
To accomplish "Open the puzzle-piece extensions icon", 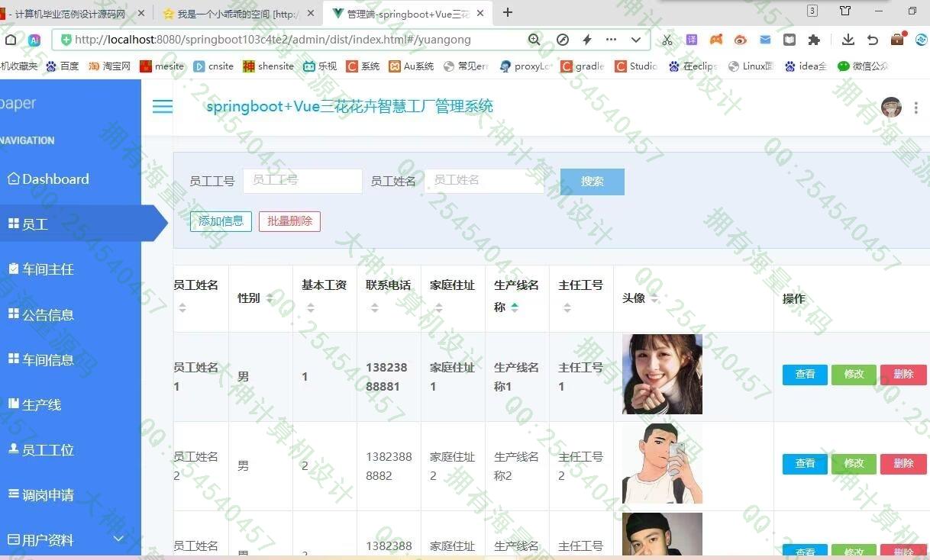I will [814, 40].
